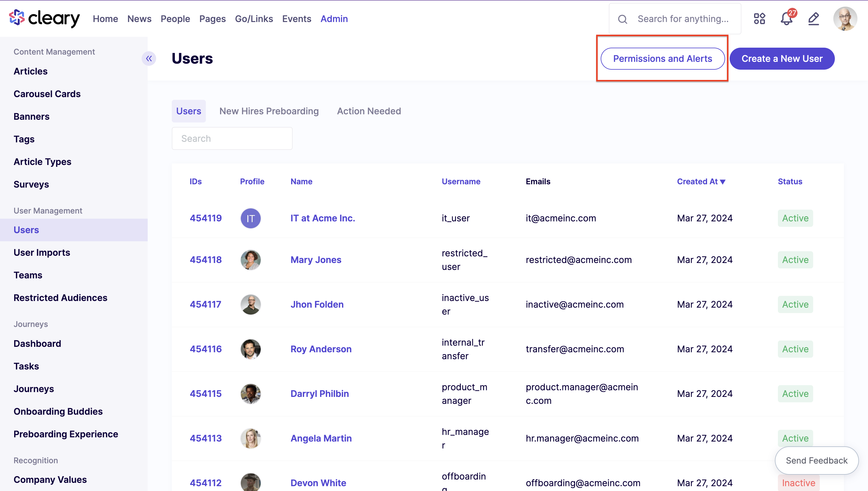Click the pencil compose icon

(813, 18)
